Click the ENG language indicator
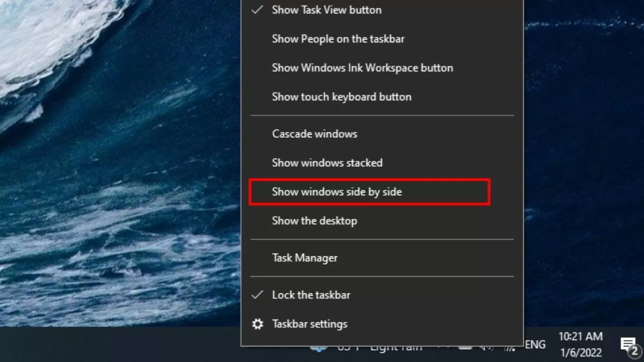 click(535, 345)
